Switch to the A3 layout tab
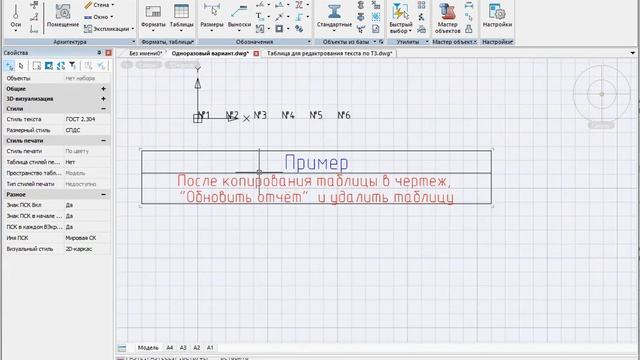 click(x=183, y=348)
